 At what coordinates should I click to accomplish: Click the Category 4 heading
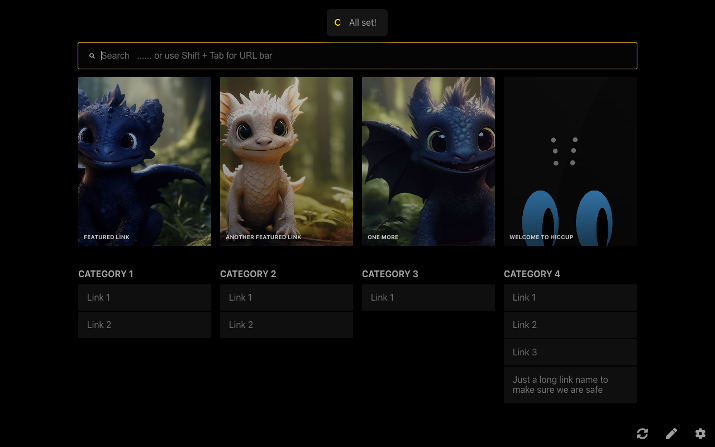tap(532, 274)
